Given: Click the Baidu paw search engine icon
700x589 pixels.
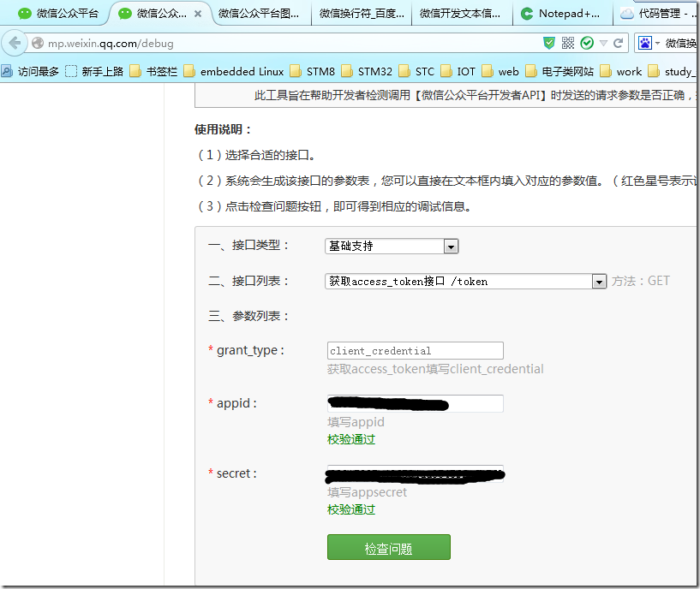Looking at the screenshot, I should point(644,44).
